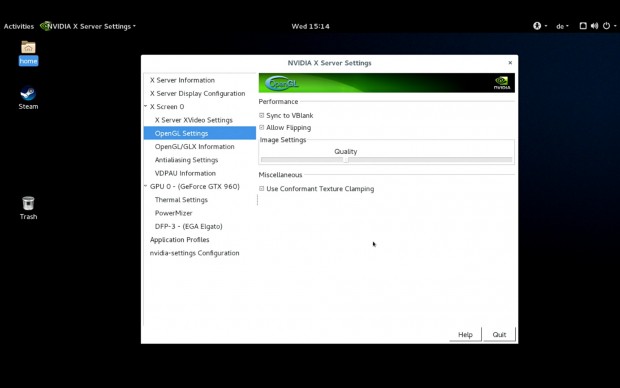This screenshot has height=388, width=620.
Task: Click the NVIDIA badge in the banner
Action: click(502, 83)
